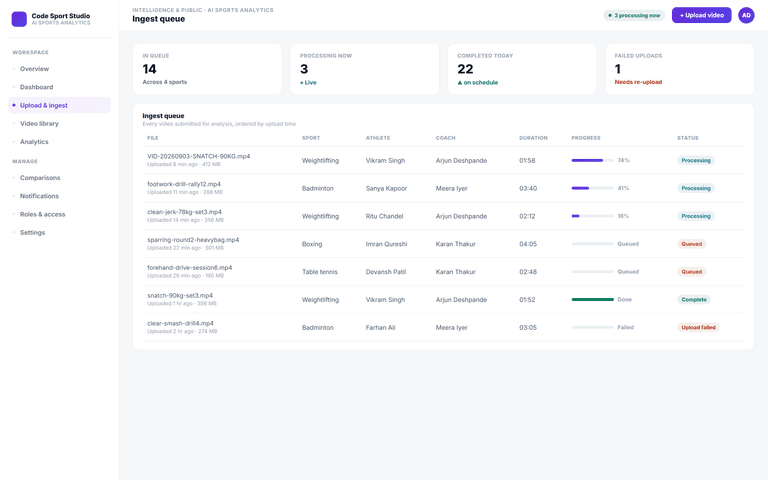This screenshot has width=768, height=480.
Task: Open file clear-smash-drill4.mp4
Action: 180,324
